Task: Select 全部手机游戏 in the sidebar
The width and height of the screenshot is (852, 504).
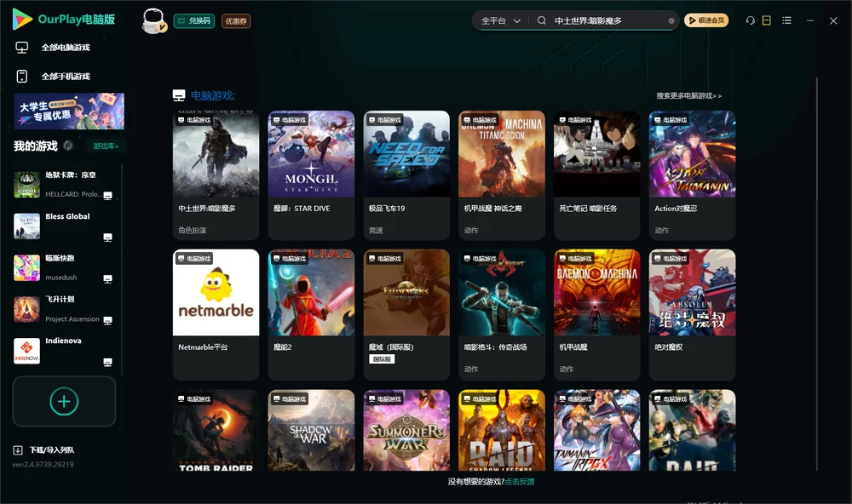Action: tap(53, 76)
